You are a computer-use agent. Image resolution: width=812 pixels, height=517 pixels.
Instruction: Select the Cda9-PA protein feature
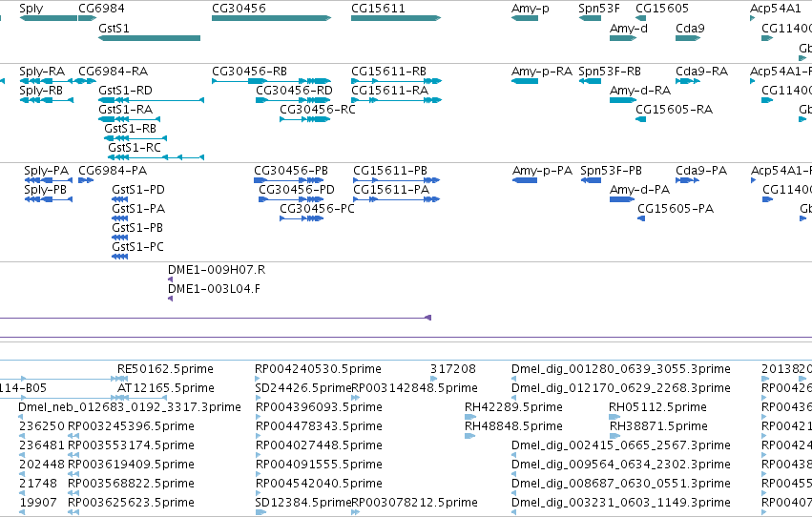point(688,180)
